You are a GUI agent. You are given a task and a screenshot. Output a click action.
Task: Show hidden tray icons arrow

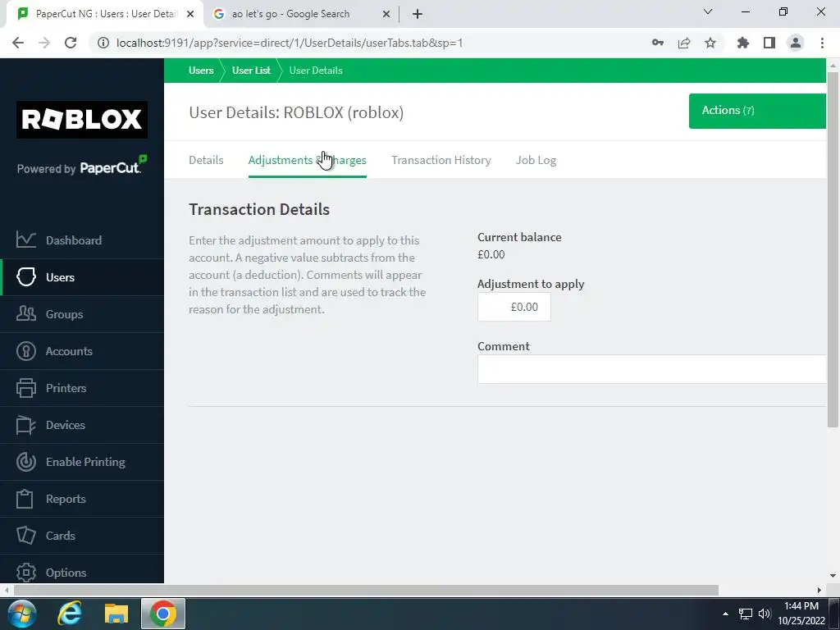click(725, 614)
